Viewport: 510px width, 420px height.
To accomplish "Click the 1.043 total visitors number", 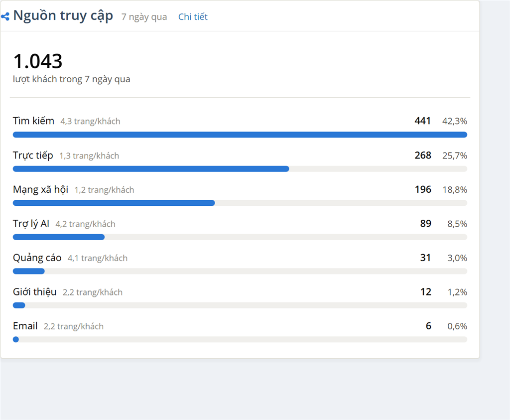I will click(x=38, y=61).
